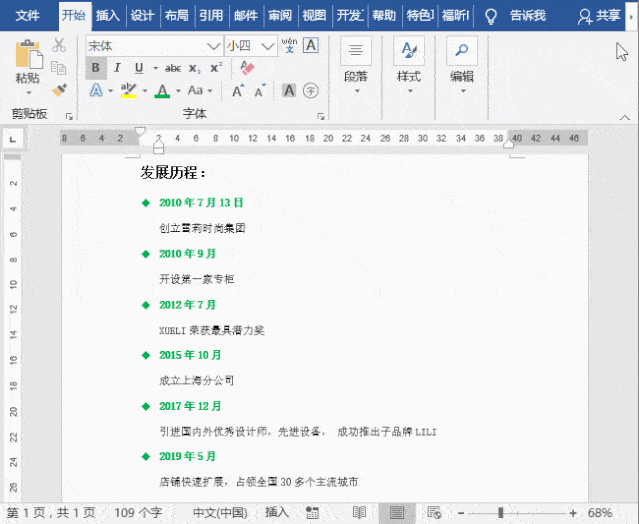Switch to 审阅 review tab

tap(280, 15)
